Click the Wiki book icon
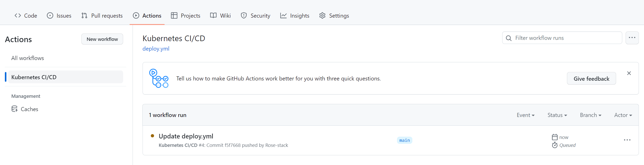 point(213,15)
